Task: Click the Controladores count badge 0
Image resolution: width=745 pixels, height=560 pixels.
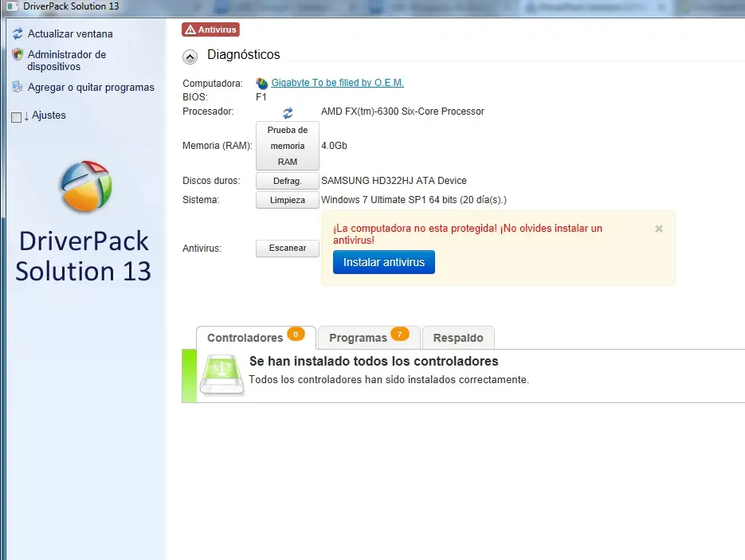Action: click(x=296, y=334)
